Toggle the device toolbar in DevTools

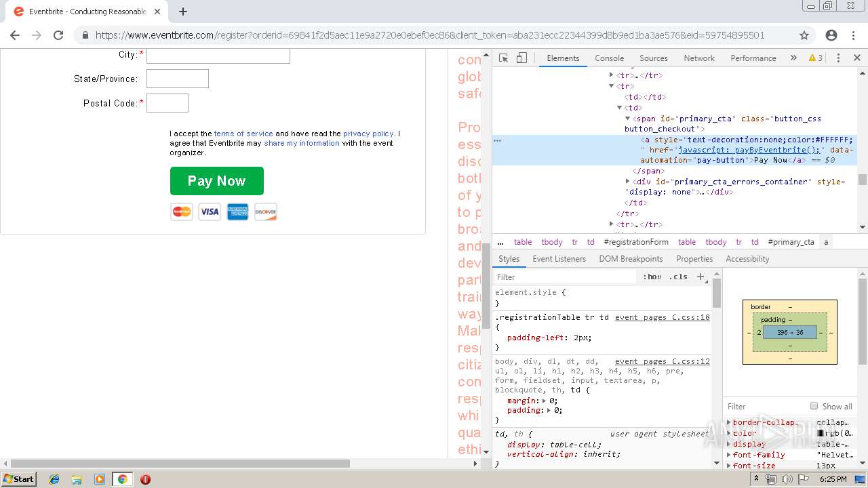[521, 58]
